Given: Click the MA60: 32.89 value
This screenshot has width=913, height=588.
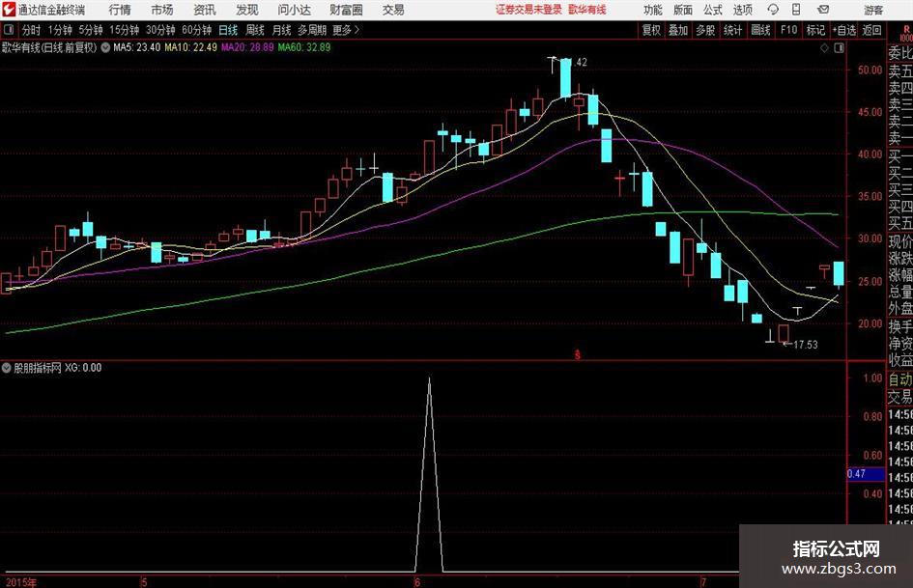Looking at the screenshot, I should click(x=304, y=47).
